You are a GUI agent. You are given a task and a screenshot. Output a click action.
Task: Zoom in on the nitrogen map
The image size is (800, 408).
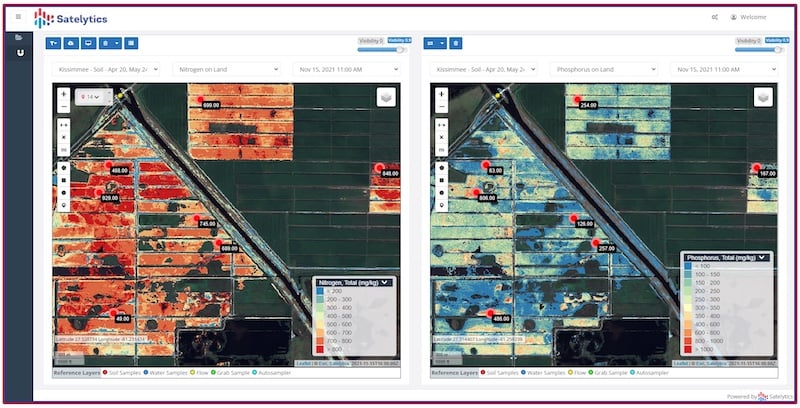pyautogui.click(x=64, y=95)
